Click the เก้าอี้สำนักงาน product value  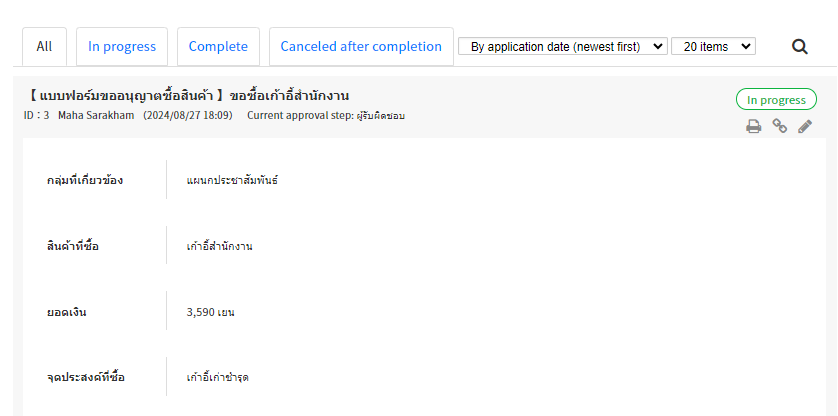[x=221, y=246]
